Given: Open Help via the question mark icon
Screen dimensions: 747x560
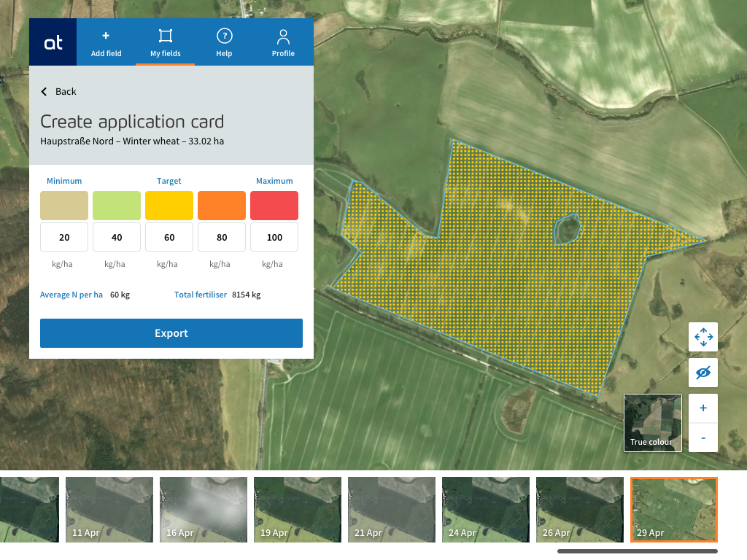Looking at the screenshot, I should 224,34.
